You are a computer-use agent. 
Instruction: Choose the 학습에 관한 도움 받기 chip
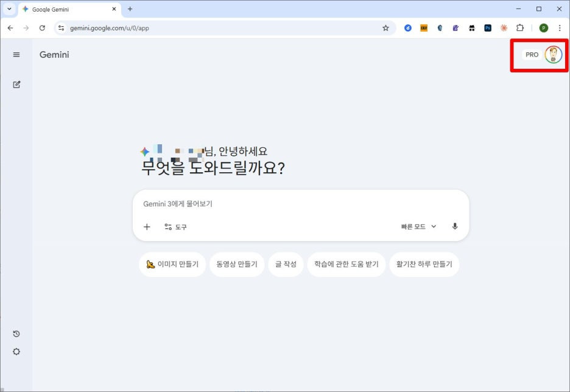tap(346, 264)
